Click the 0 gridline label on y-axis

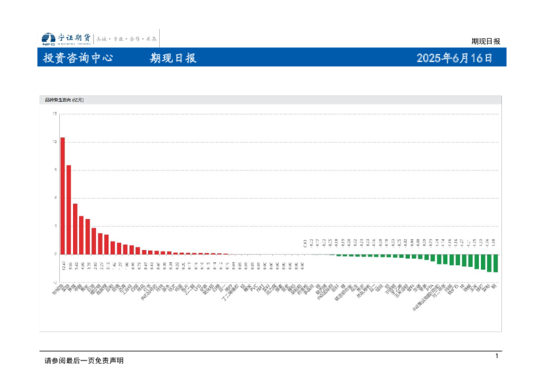[x=56, y=254]
